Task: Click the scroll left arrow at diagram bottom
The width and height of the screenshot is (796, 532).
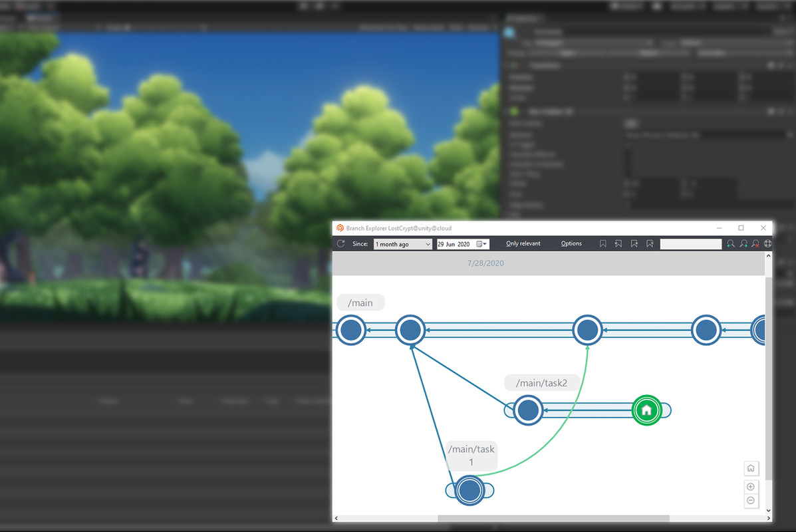Action: tap(336, 518)
